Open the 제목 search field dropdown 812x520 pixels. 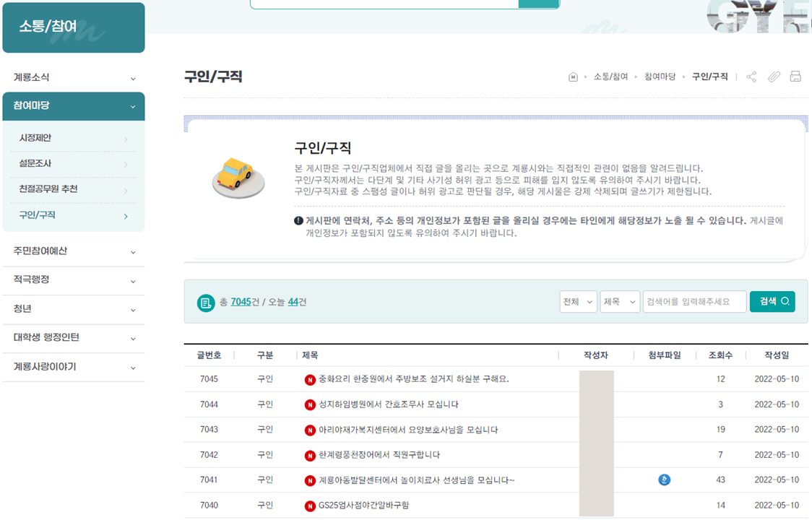pyautogui.click(x=619, y=301)
